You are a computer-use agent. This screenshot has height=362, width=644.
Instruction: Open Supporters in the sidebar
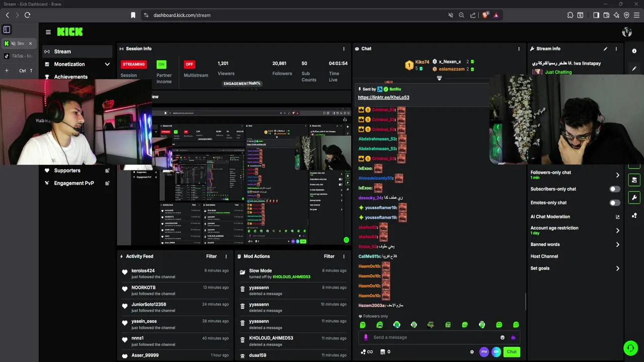coord(67,170)
